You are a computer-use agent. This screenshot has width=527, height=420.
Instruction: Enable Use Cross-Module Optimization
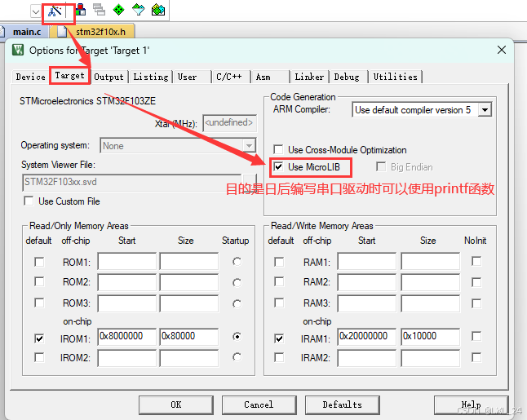click(278, 149)
